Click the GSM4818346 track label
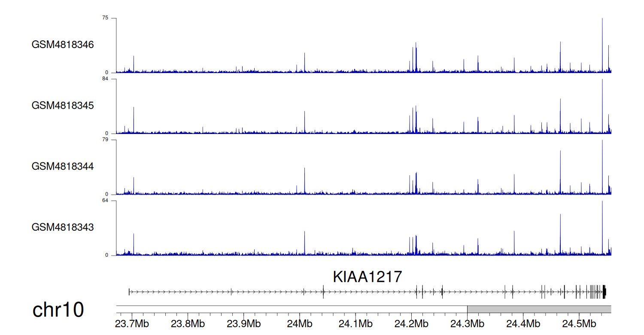Screen dimensions: 644x335 tap(63, 45)
